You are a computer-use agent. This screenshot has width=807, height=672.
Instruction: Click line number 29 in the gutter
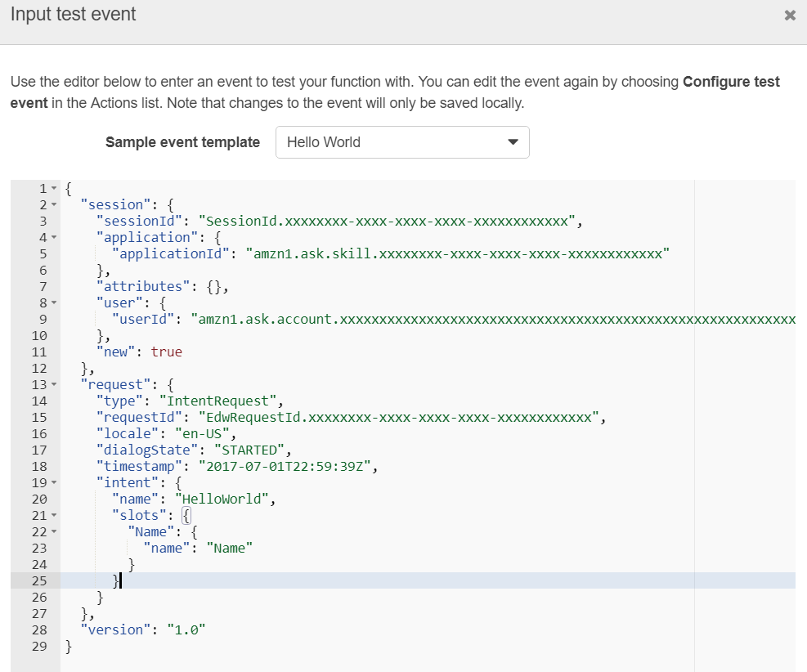39,647
